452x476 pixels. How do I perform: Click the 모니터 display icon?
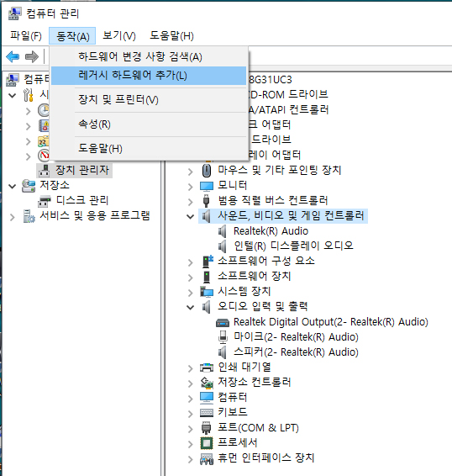(207, 186)
